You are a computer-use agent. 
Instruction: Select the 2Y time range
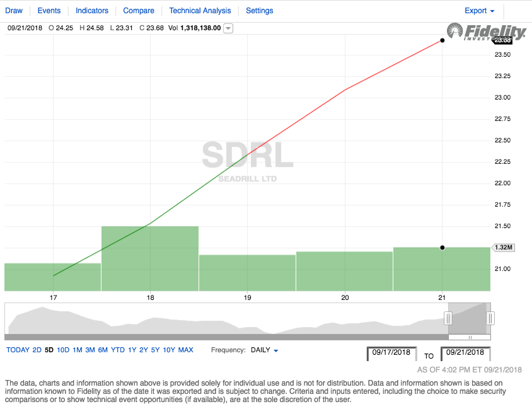144,350
